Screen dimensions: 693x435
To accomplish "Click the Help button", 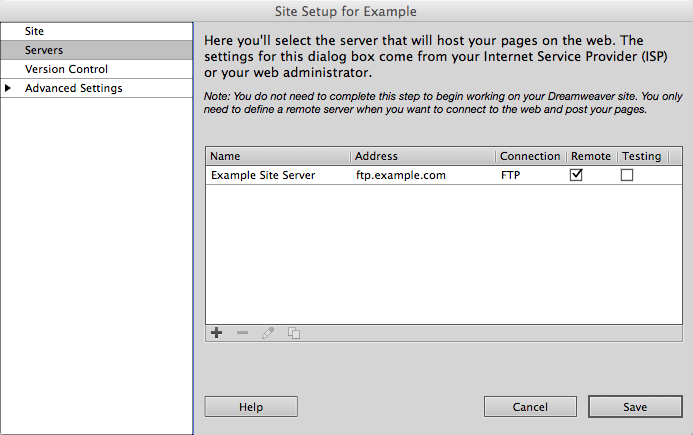I will [251, 407].
